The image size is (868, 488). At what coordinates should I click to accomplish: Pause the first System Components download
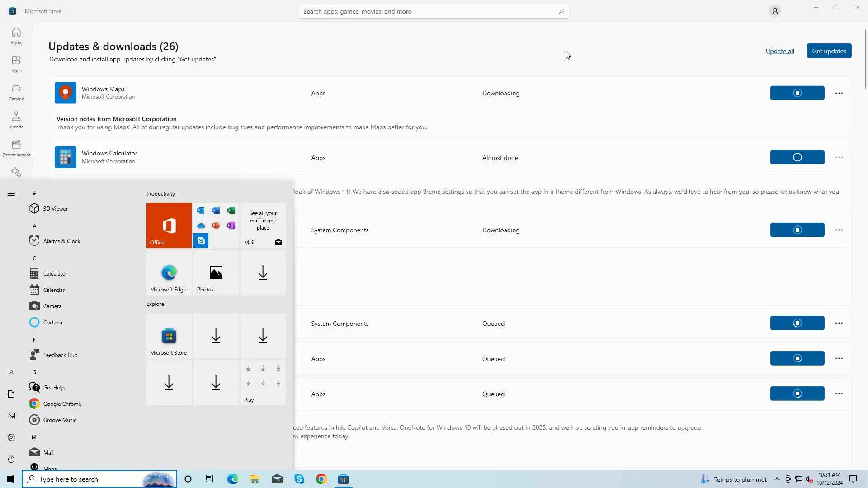coord(797,230)
